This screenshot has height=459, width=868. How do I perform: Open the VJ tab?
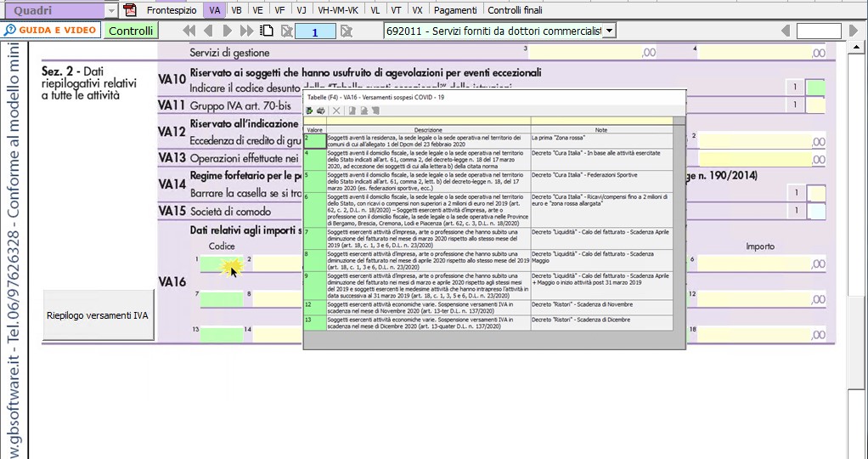[x=302, y=10]
